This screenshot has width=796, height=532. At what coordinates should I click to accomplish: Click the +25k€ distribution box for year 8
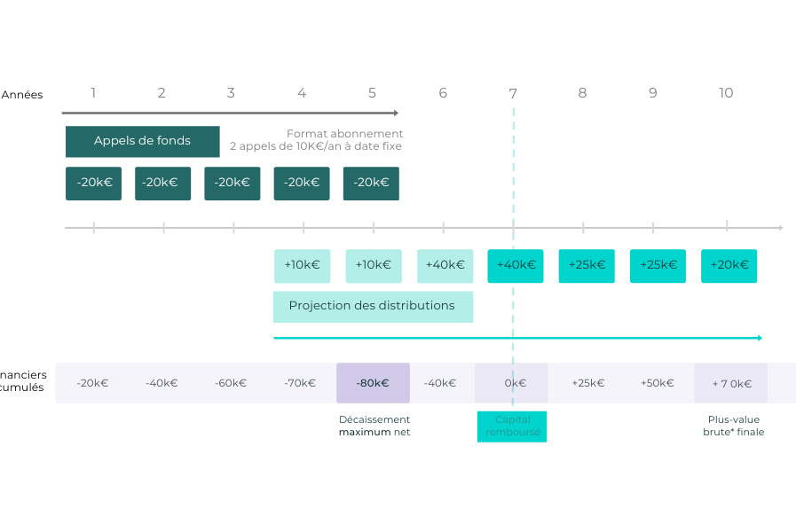[x=587, y=266]
